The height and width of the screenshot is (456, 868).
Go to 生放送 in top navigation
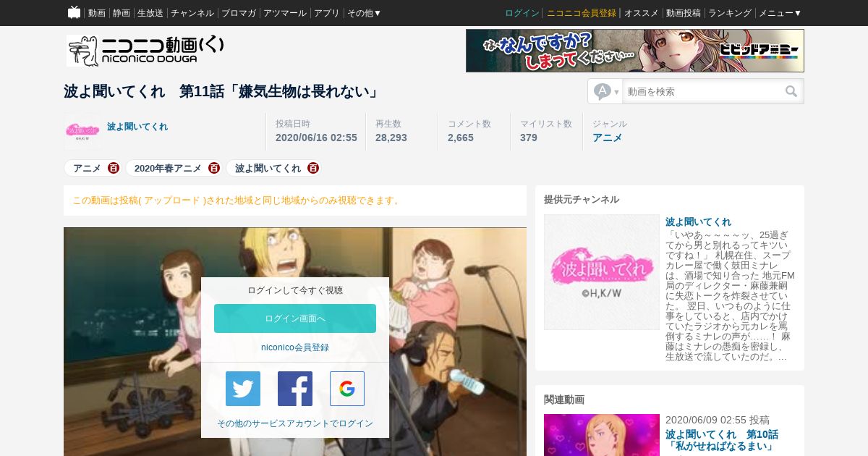(150, 13)
